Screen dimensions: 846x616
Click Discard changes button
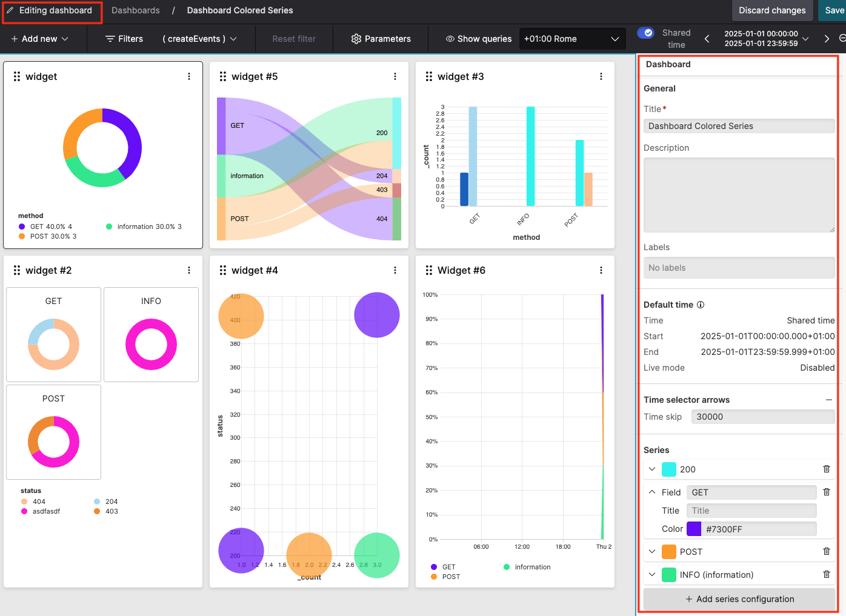(772, 10)
